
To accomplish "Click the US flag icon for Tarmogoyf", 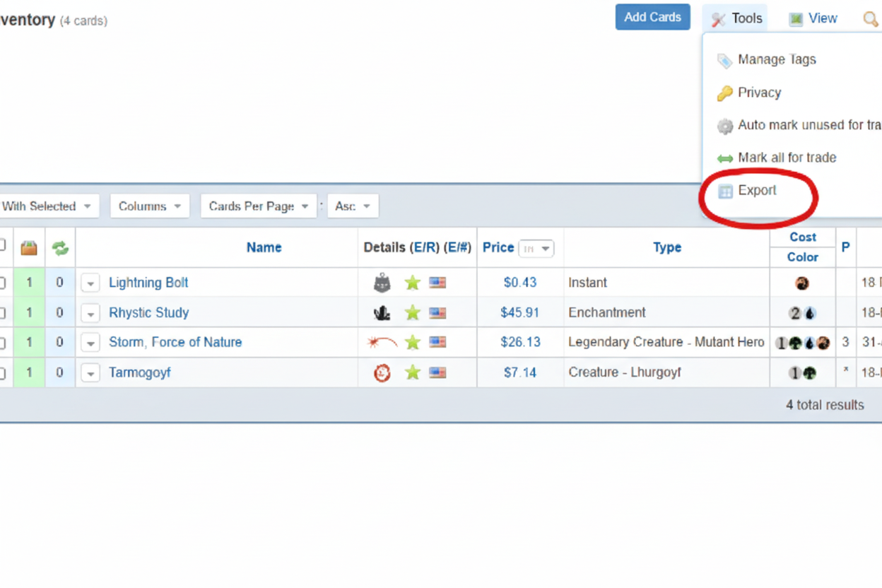I will point(438,372).
